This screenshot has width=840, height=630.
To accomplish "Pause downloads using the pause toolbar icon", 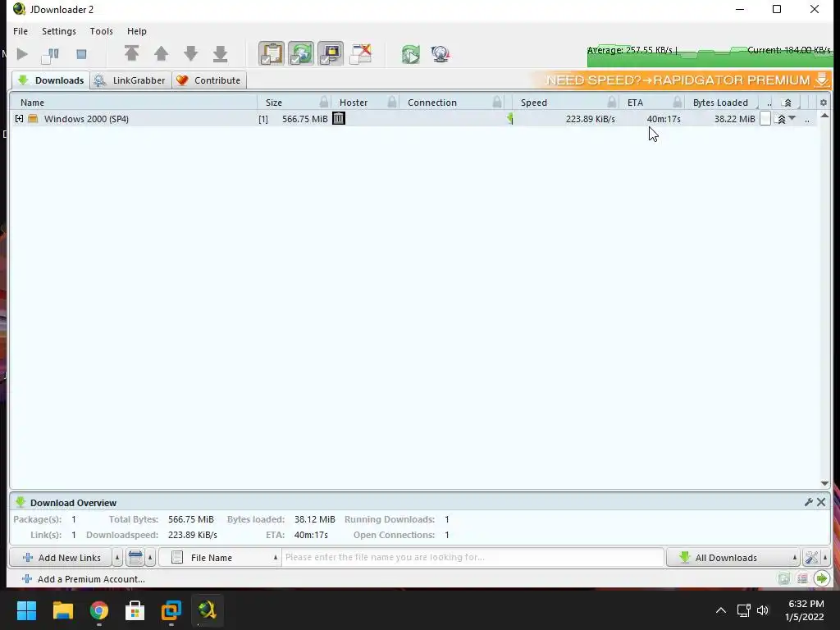I will [x=50, y=54].
